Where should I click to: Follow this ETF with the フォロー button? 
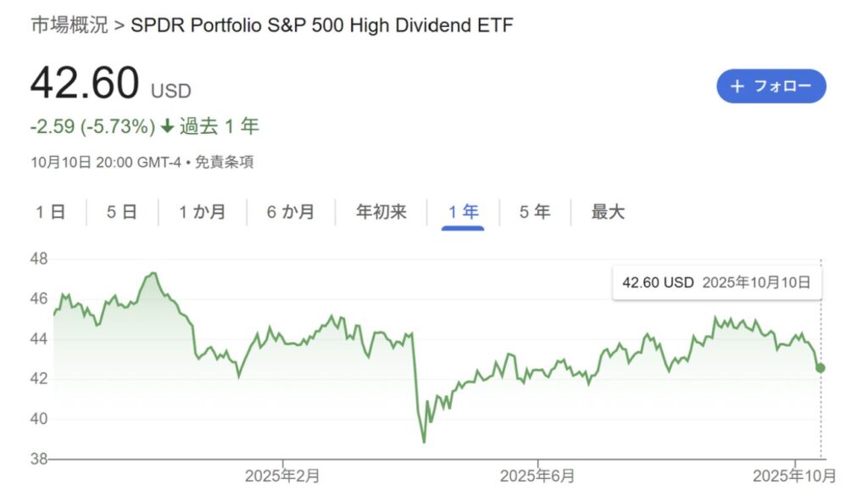click(771, 86)
